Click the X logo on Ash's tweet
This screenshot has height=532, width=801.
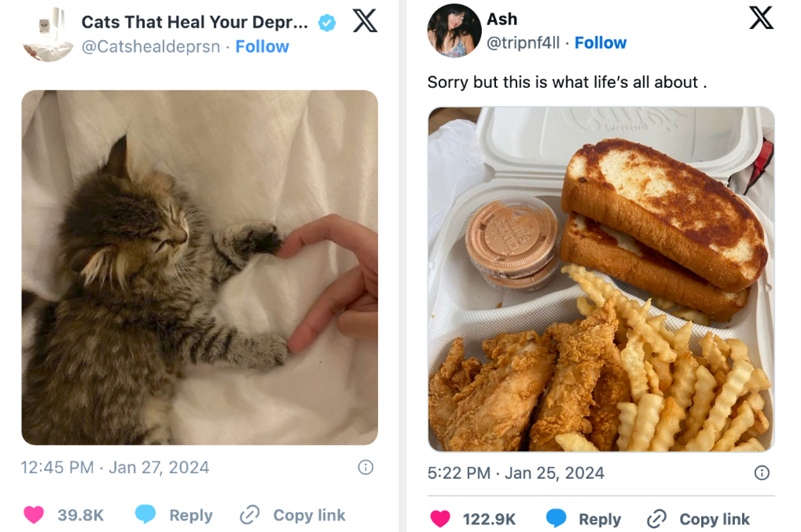(761, 18)
